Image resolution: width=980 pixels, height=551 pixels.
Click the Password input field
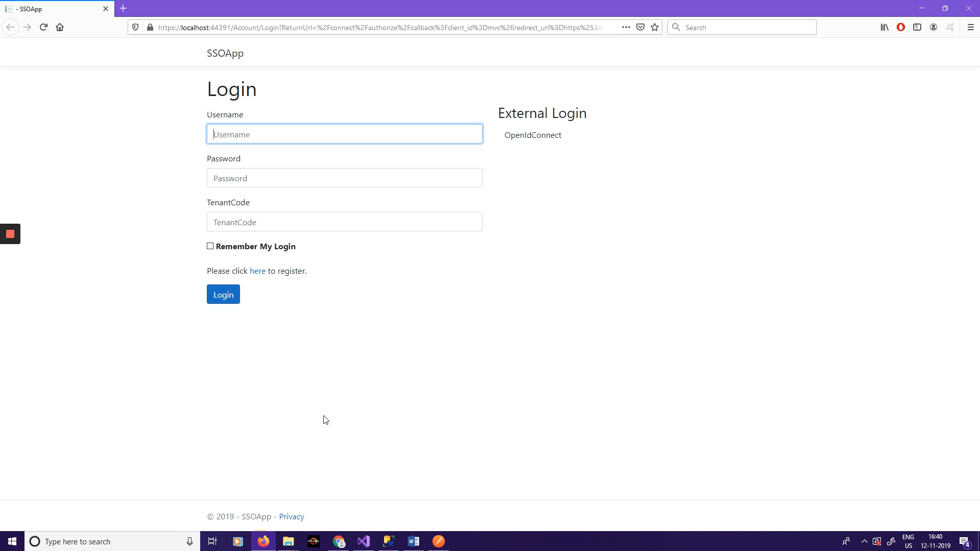coord(345,178)
